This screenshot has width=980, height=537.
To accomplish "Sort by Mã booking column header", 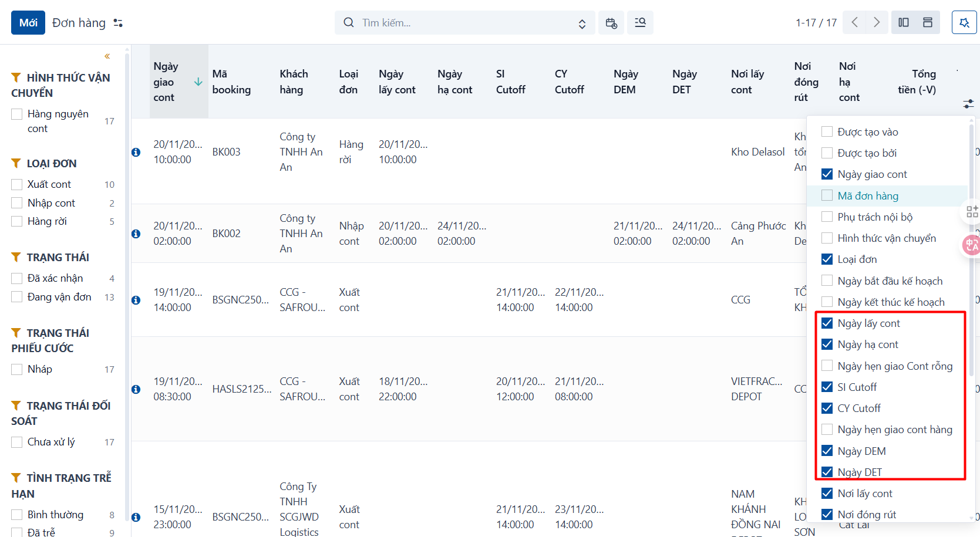I will [231, 82].
